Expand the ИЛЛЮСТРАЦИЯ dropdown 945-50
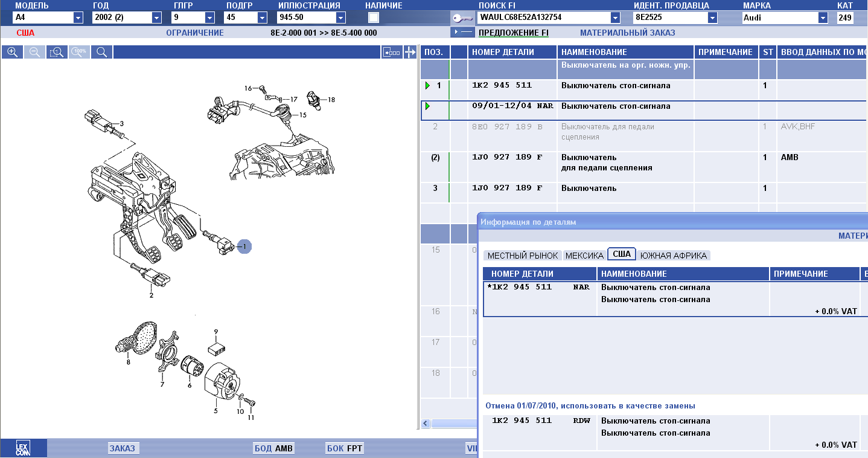 341,18
